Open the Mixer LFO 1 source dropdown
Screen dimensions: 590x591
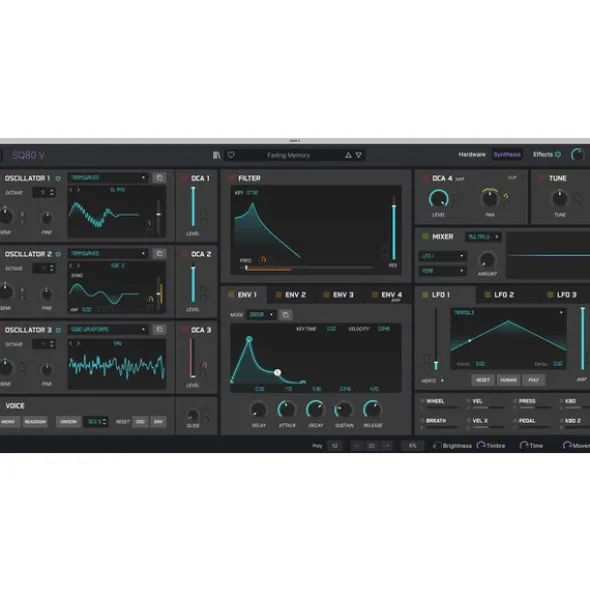(x=442, y=256)
